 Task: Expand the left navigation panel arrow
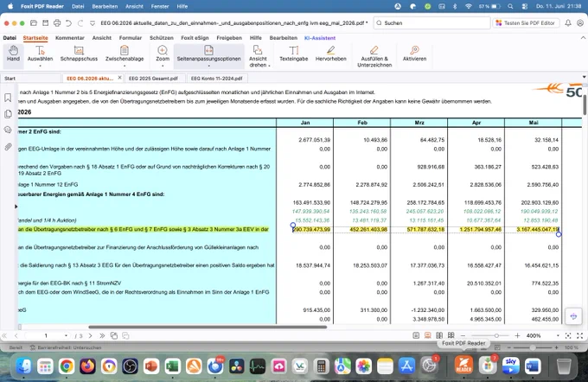tap(16, 207)
